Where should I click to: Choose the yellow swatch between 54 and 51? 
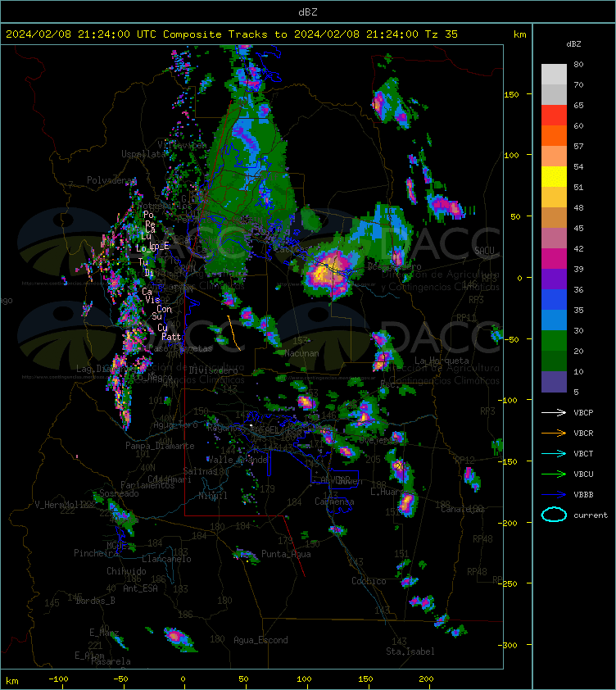click(554, 176)
